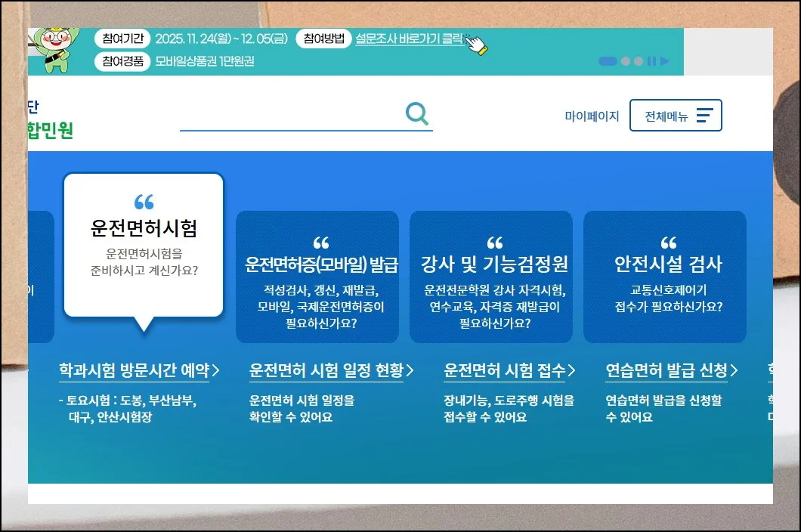
Task: Expand 학과시험 방문시간 예약 via its arrow
Action: [x=216, y=370]
